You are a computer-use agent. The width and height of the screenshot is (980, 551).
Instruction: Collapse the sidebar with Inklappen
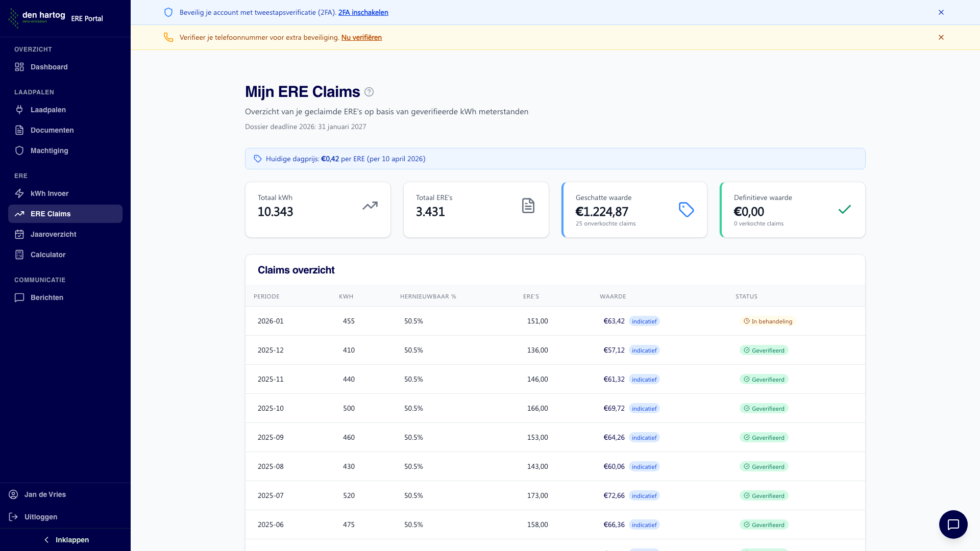point(65,540)
